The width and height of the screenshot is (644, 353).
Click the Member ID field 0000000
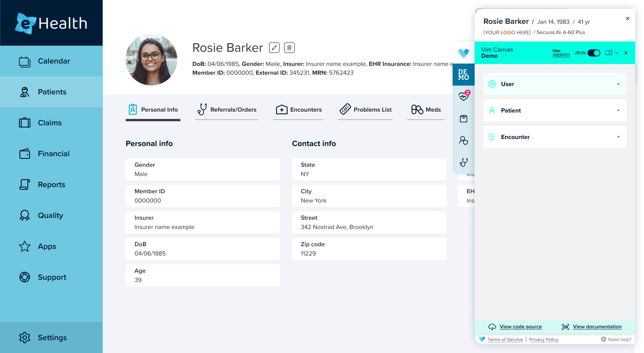point(203,196)
